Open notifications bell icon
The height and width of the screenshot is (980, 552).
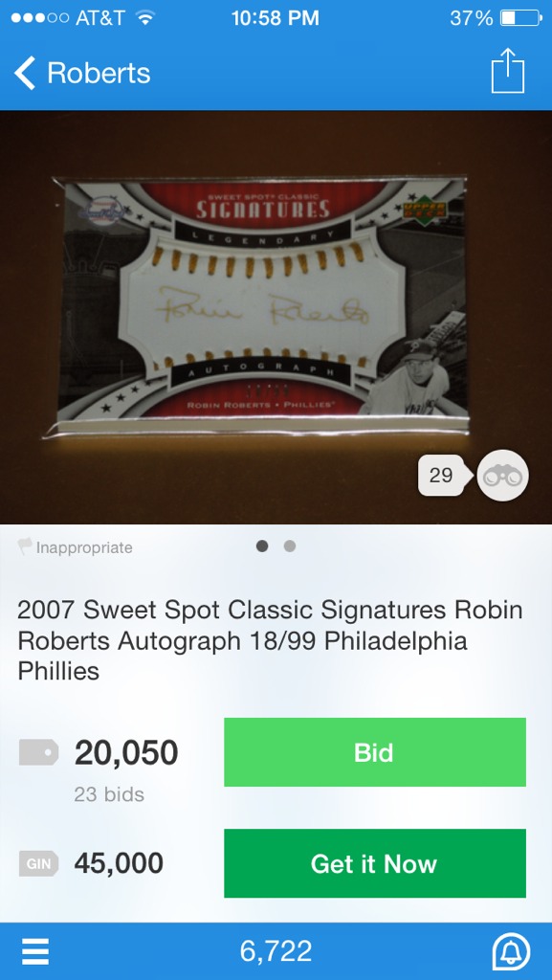[511, 953]
